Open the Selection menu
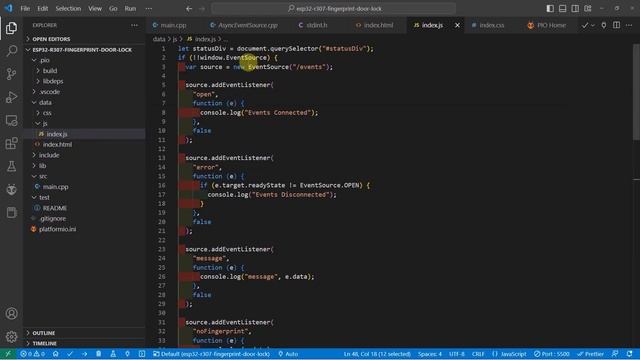 pyautogui.click(x=68, y=9)
